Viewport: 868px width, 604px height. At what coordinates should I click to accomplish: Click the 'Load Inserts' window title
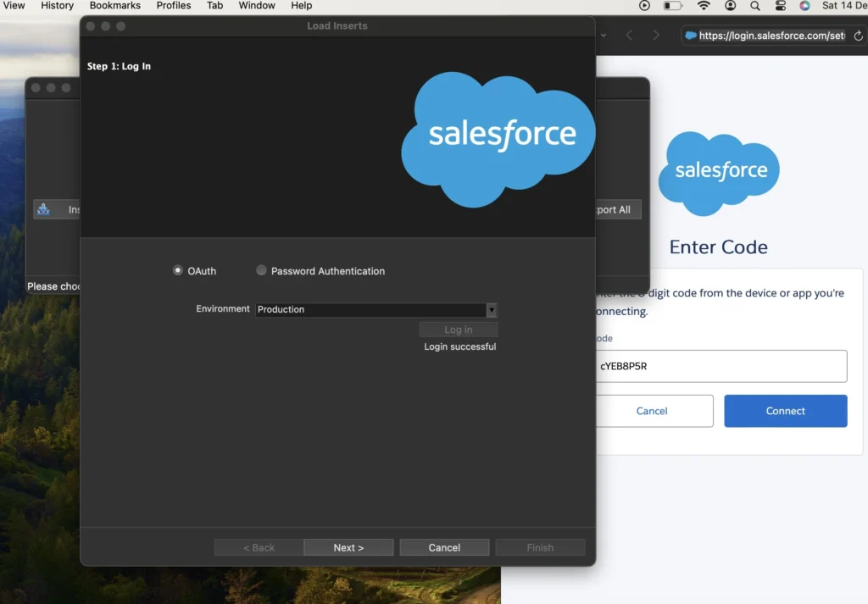[337, 26]
